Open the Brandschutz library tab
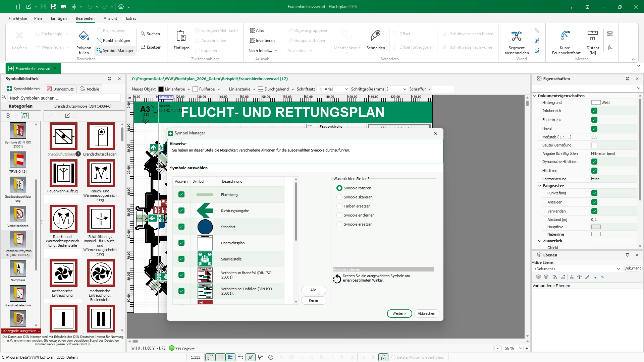Viewport: 644px width, 362px height. click(60, 89)
